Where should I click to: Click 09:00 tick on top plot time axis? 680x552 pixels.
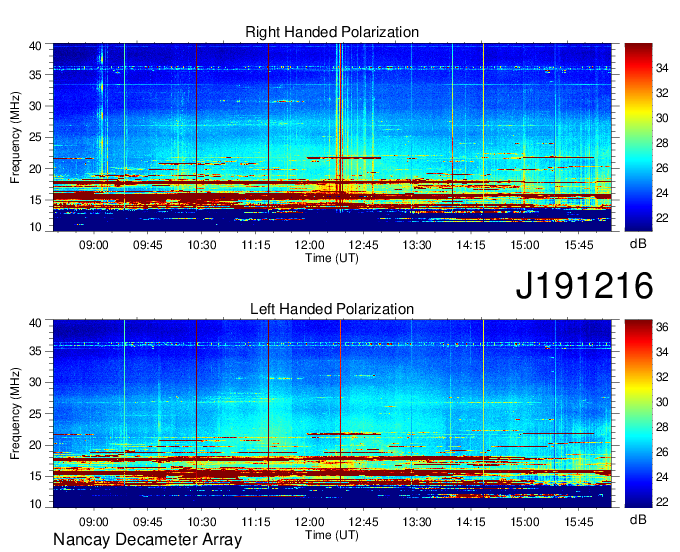93,245
